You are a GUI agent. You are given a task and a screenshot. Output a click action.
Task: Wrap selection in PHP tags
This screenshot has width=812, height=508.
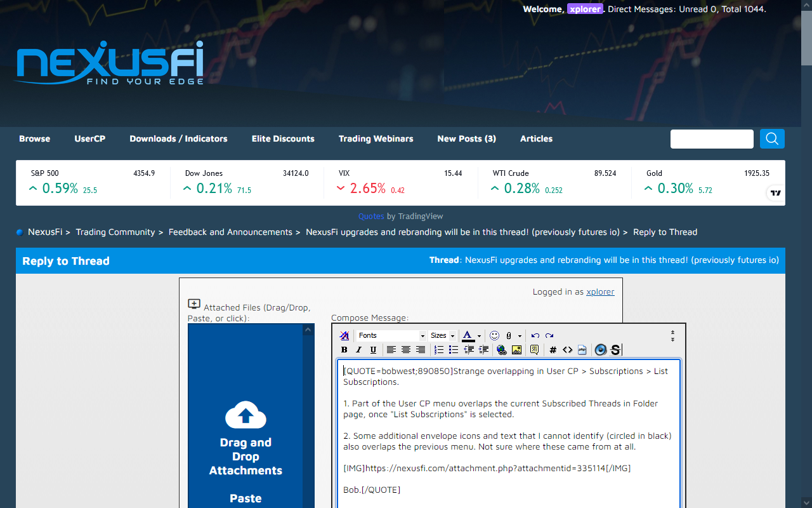click(x=582, y=350)
